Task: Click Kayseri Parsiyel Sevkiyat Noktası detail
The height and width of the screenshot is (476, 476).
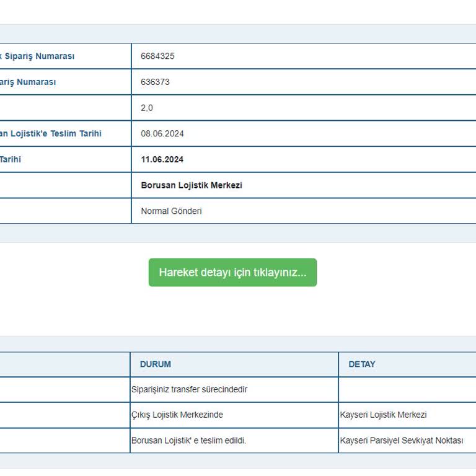Action: click(402, 441)
